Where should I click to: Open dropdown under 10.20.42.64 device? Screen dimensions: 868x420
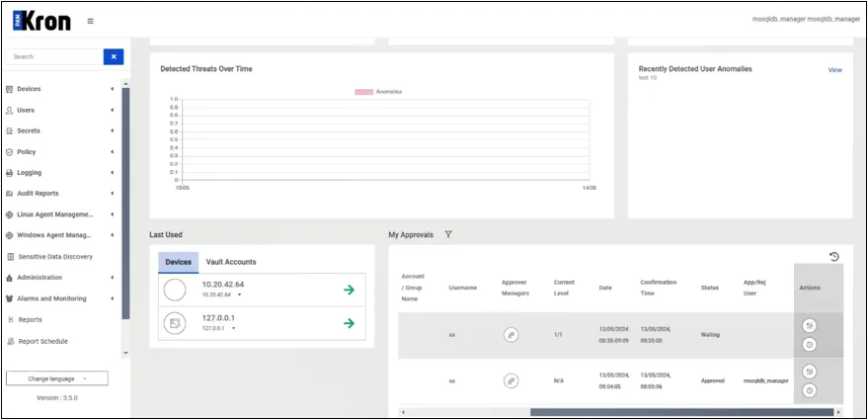pyautogui.click(x=239, y=294)
